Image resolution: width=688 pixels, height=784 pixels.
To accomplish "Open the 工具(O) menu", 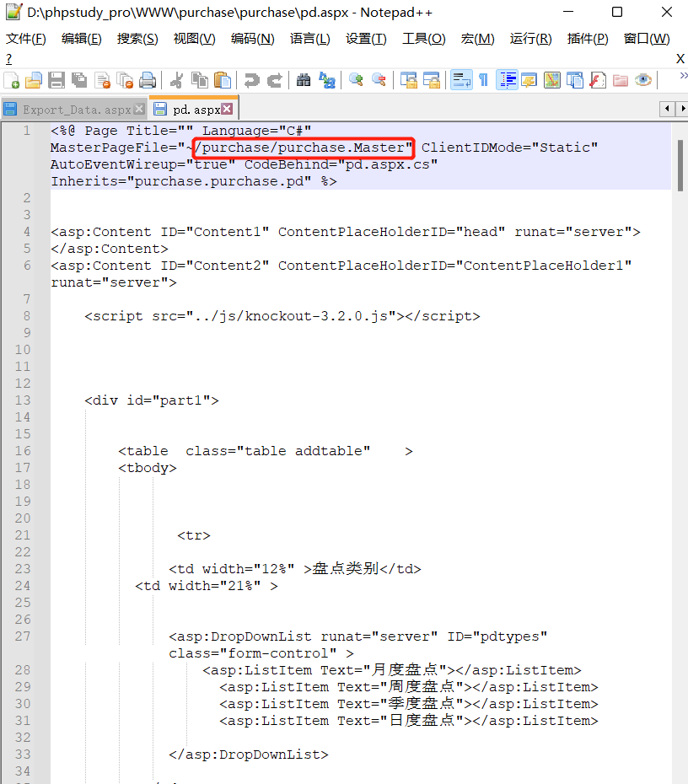I will (424, 39).
